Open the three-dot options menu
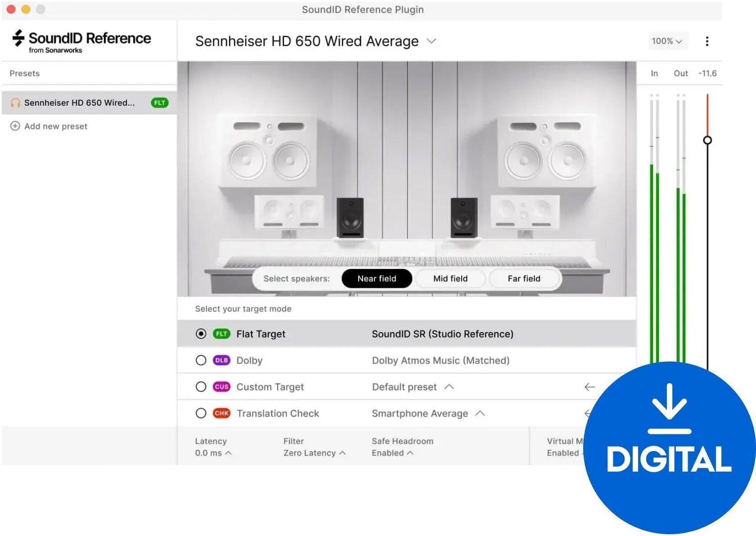Image resolution: width=756 pixels, height=536 pixels. [x=707, y=41]
